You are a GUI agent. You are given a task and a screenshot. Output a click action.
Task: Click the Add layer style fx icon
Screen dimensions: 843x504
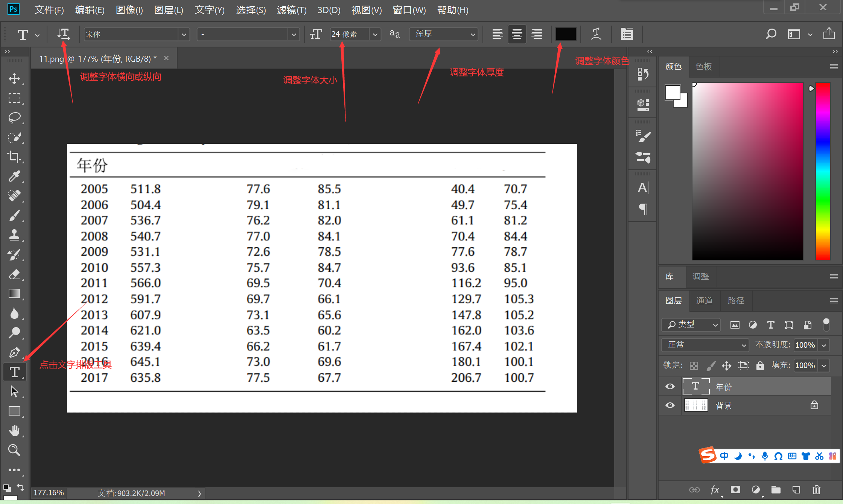[715, 490]
